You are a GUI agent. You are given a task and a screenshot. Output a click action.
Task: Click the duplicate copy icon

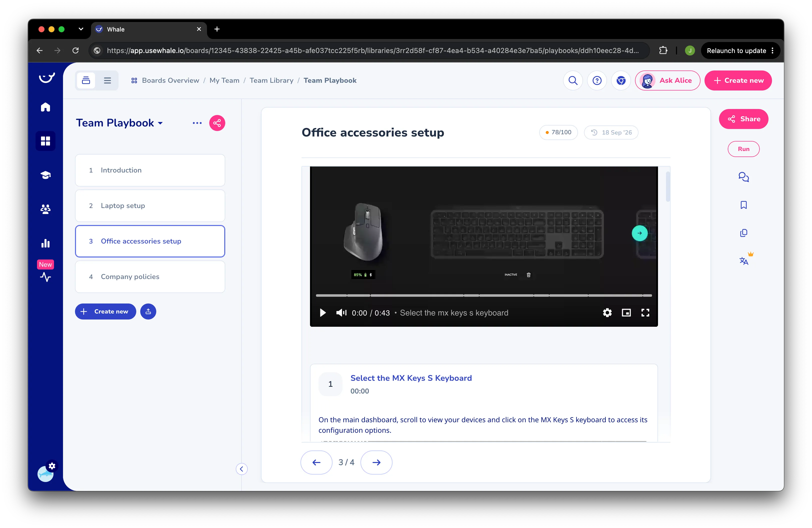point(743,233)
